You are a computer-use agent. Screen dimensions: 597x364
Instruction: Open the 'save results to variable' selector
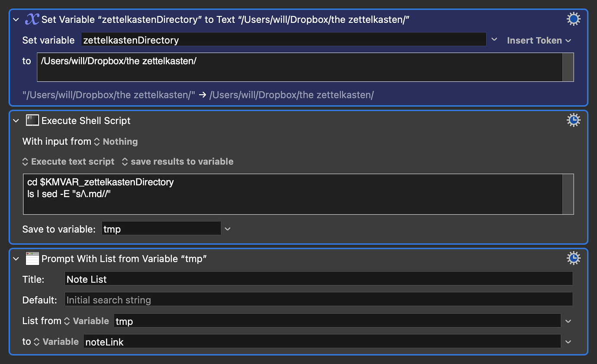click(x=125, y=161)
